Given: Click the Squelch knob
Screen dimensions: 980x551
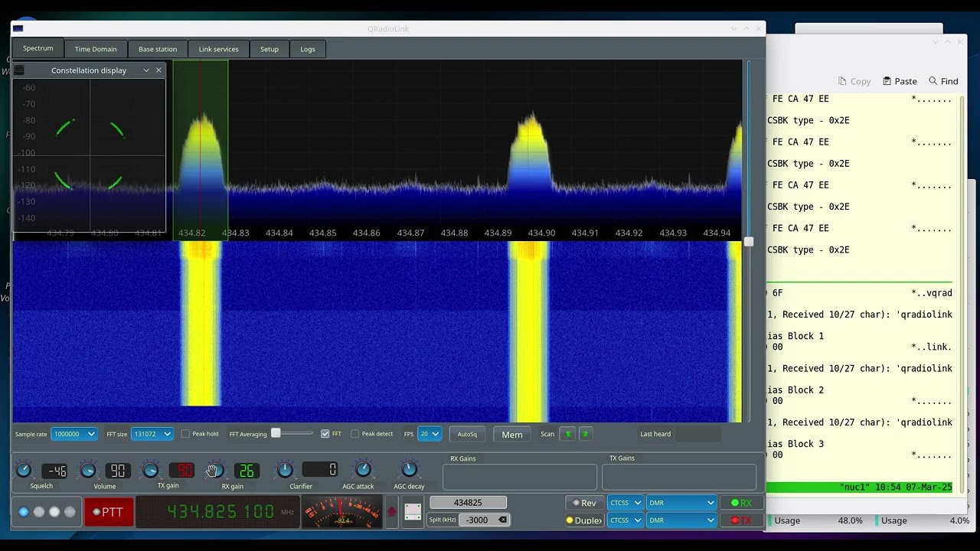Looking at the screenshot, I should 24,471.
